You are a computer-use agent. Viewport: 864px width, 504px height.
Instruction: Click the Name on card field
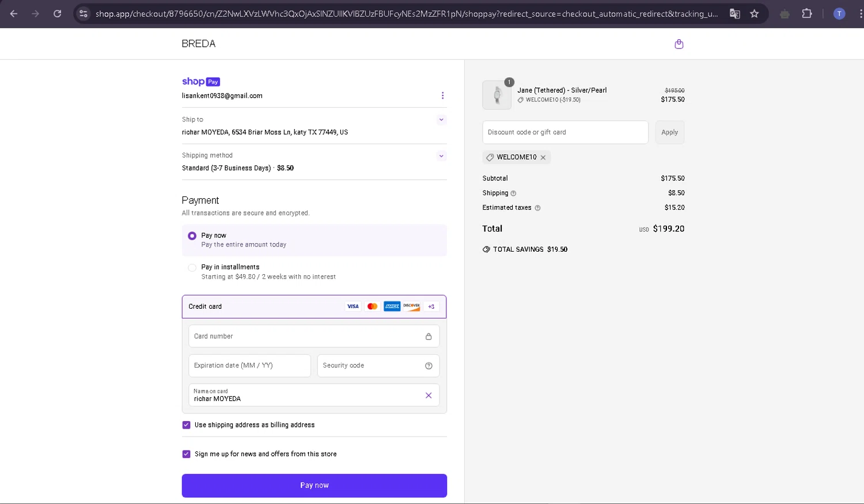(314, 395)
